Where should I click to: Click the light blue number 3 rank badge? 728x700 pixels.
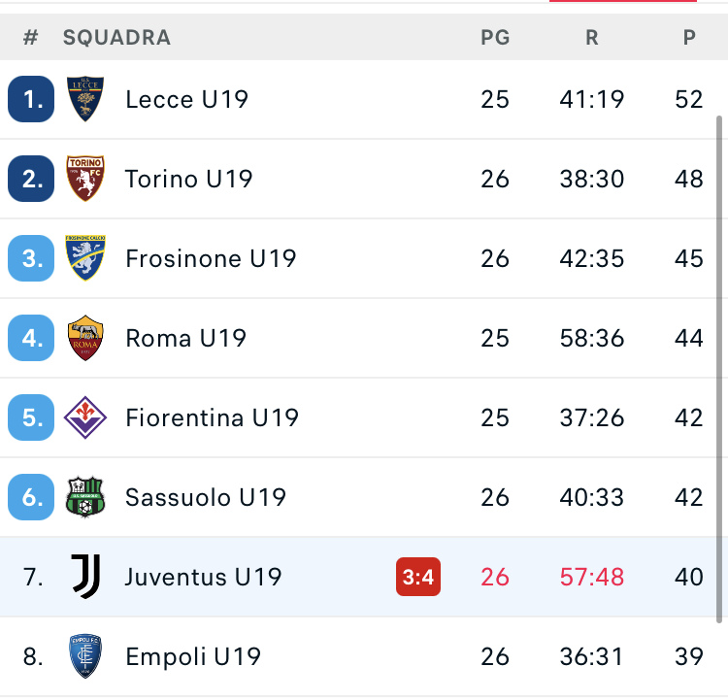point(31,258)
